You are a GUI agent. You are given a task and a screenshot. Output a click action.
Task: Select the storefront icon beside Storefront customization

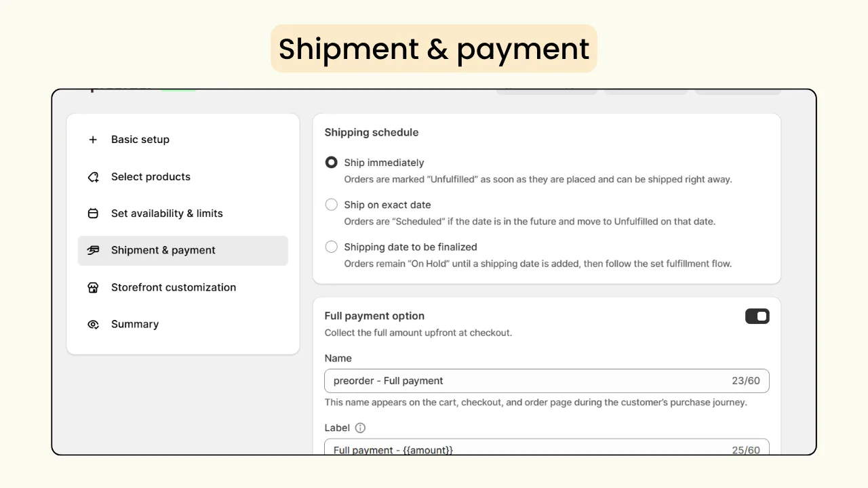pyautogui.click(x=93, y=287)
